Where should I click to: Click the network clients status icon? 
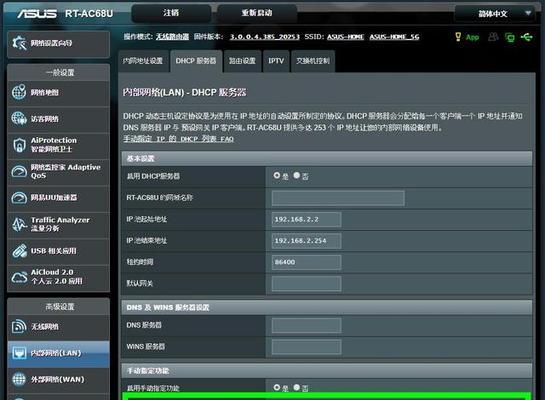pyautogui.click(x=510, y=37)
